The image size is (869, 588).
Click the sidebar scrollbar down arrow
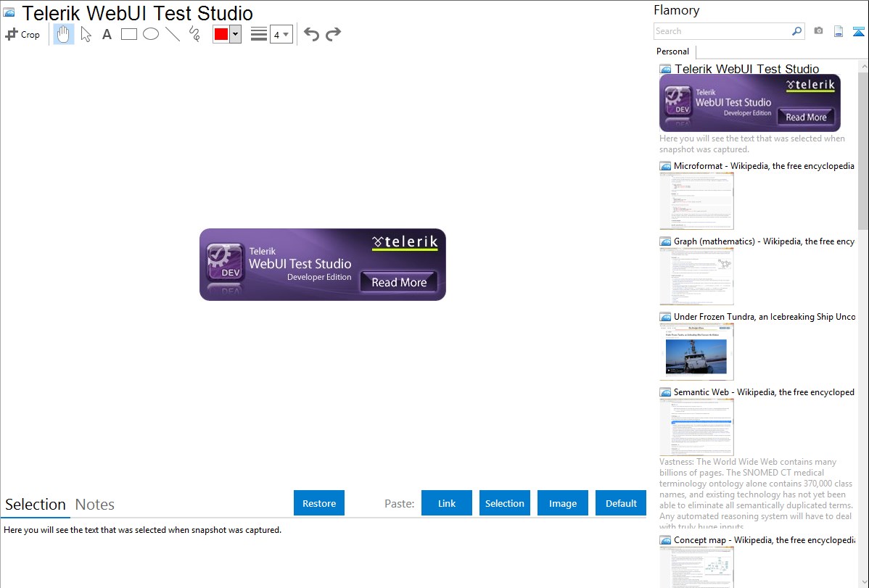[864, 582]
